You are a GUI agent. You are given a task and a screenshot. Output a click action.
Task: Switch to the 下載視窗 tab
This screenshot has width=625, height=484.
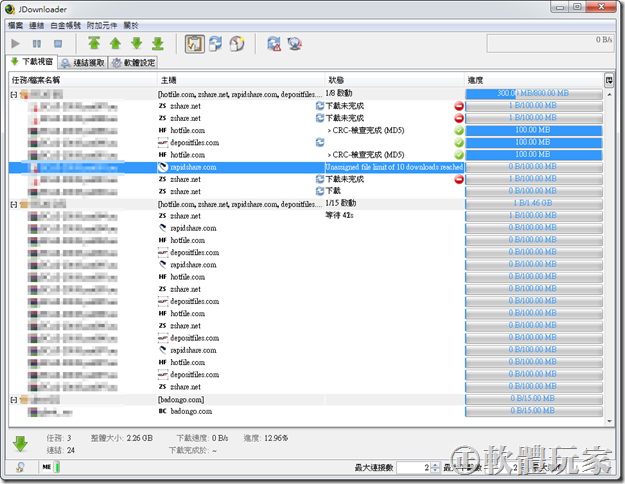32,62
